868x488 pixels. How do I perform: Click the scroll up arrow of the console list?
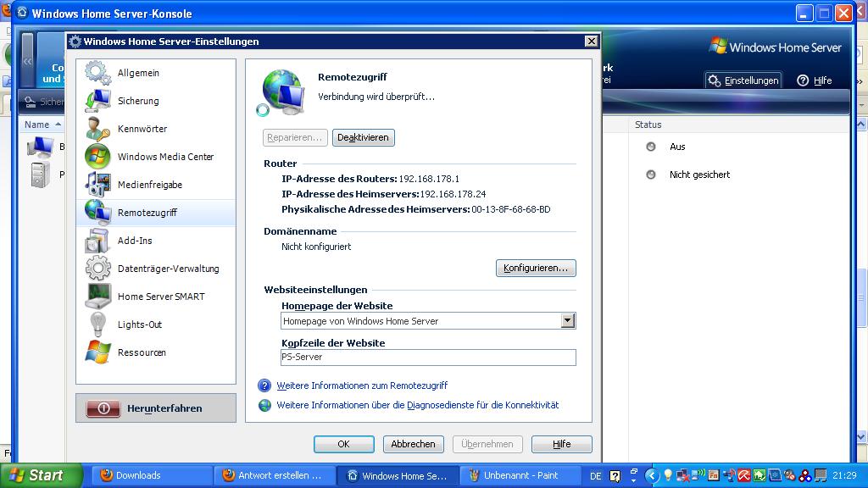tap(861, 125)
